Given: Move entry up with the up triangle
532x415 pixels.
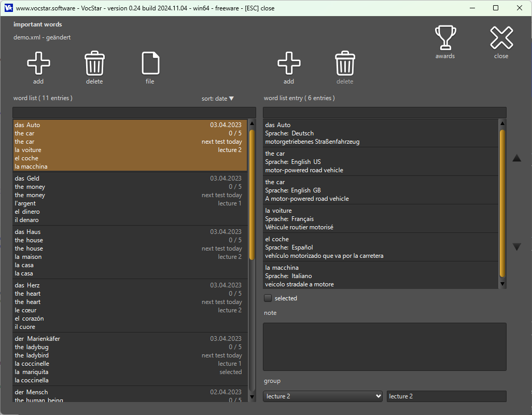Looking at the screenshot, I should (x=516, y=158).
